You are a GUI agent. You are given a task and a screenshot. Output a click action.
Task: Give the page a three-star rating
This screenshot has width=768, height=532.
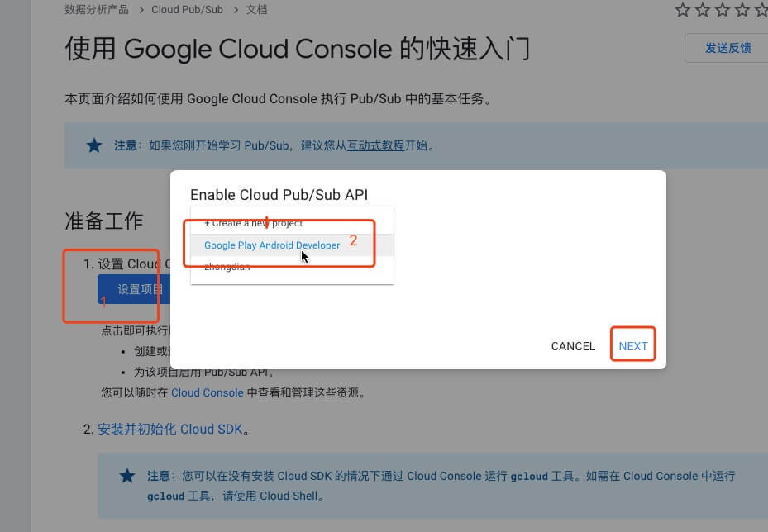[x=723, y=10]
